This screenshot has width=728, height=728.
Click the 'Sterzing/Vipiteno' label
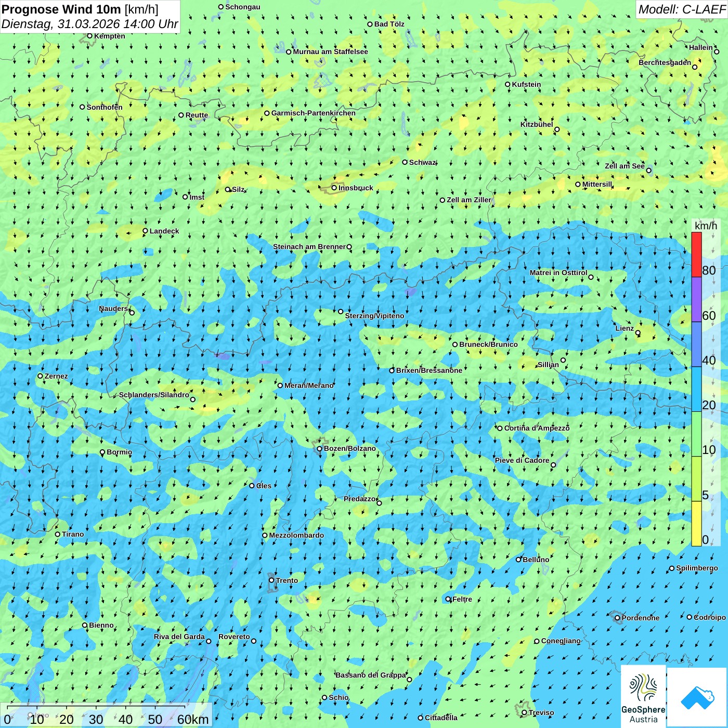coord(374,316)
